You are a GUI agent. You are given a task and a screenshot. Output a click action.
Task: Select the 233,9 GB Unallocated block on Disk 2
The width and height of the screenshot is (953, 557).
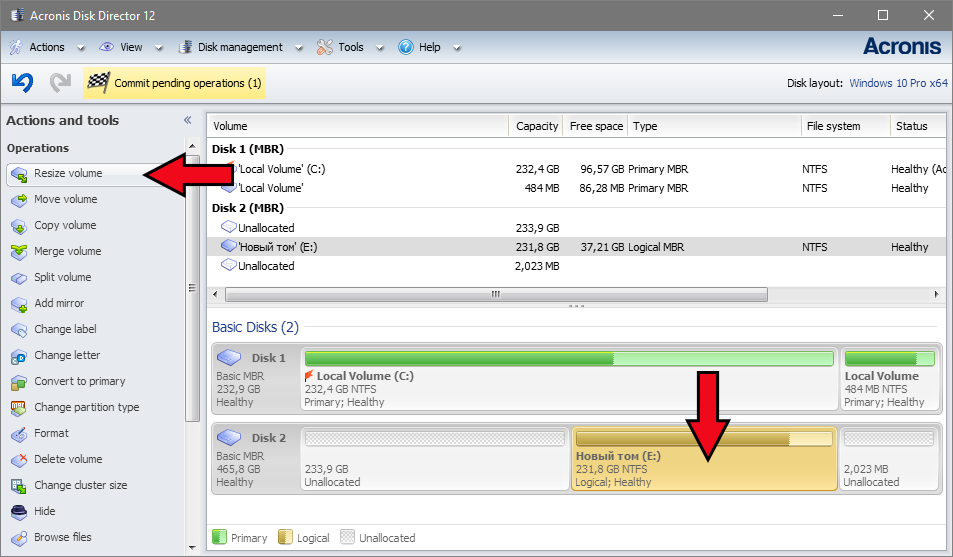(434, 460)
